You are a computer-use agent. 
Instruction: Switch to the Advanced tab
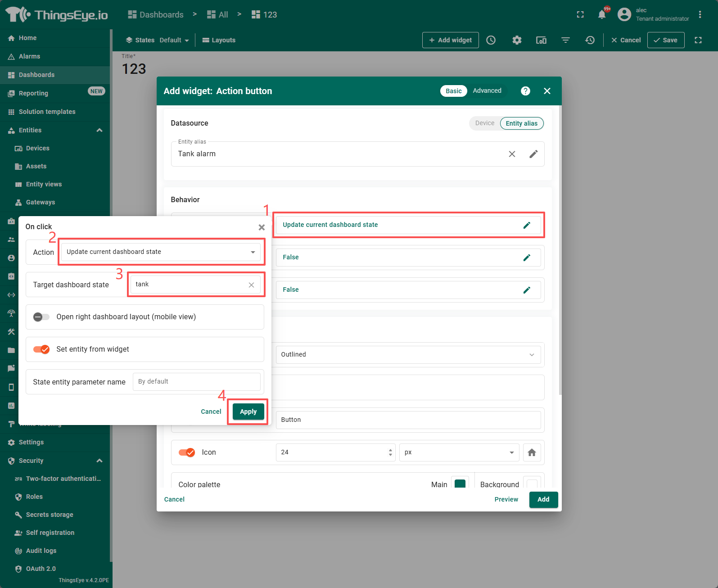pyautogui.click(x=487, y=91)
